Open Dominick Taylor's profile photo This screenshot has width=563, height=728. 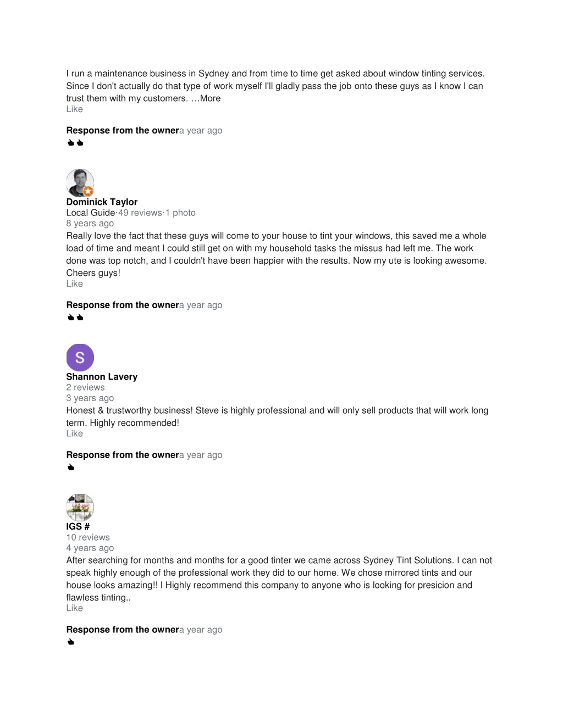[80, 182]
